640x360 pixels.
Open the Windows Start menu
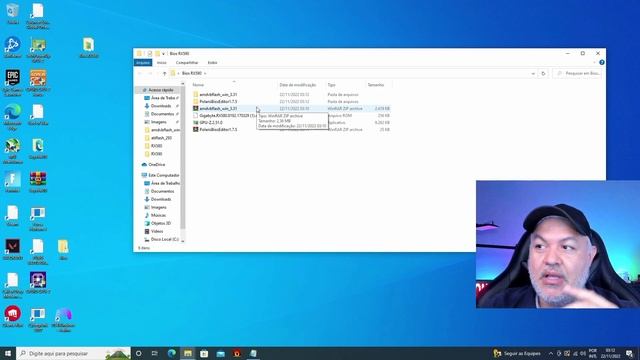tap(8, 353)
